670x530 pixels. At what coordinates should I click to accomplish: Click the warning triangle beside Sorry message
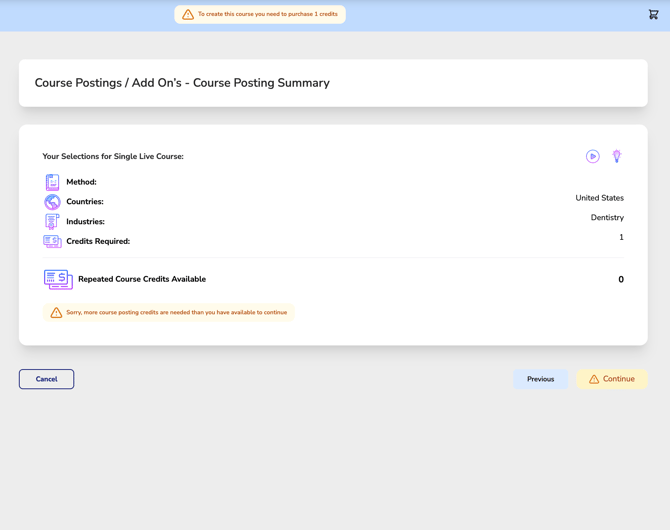point(56,312)
